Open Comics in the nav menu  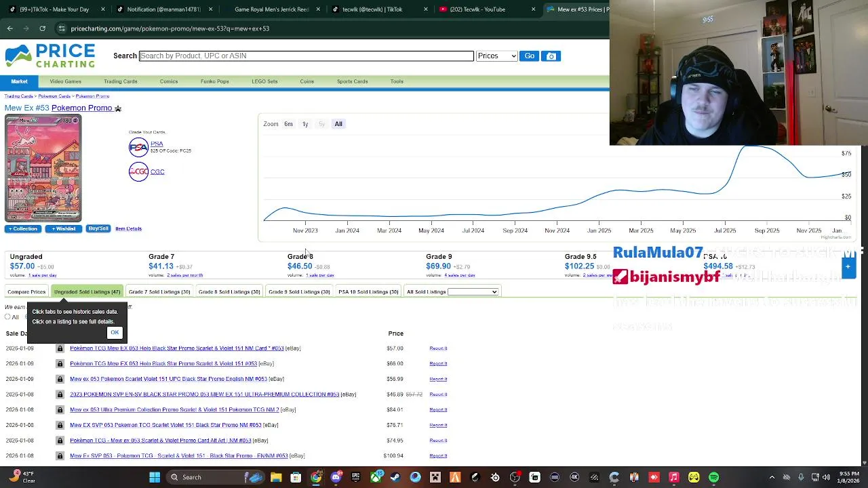click(x=169, y=81)
